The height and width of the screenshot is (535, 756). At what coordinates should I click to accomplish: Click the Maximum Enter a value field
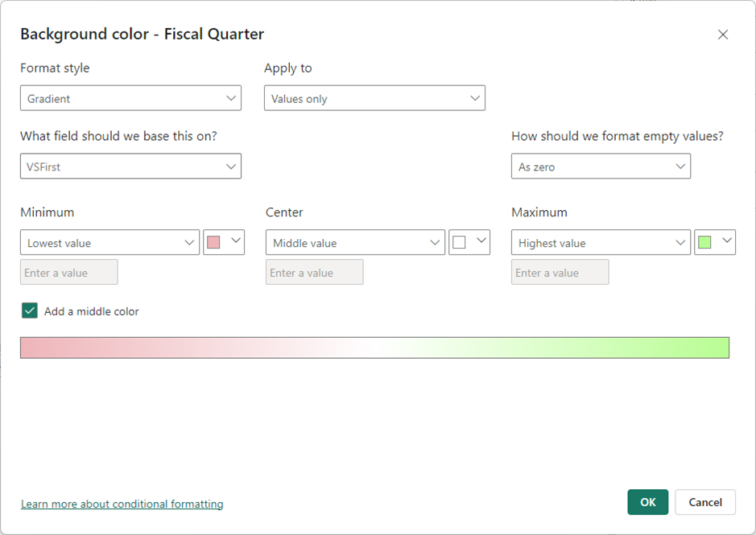point(560,272)
